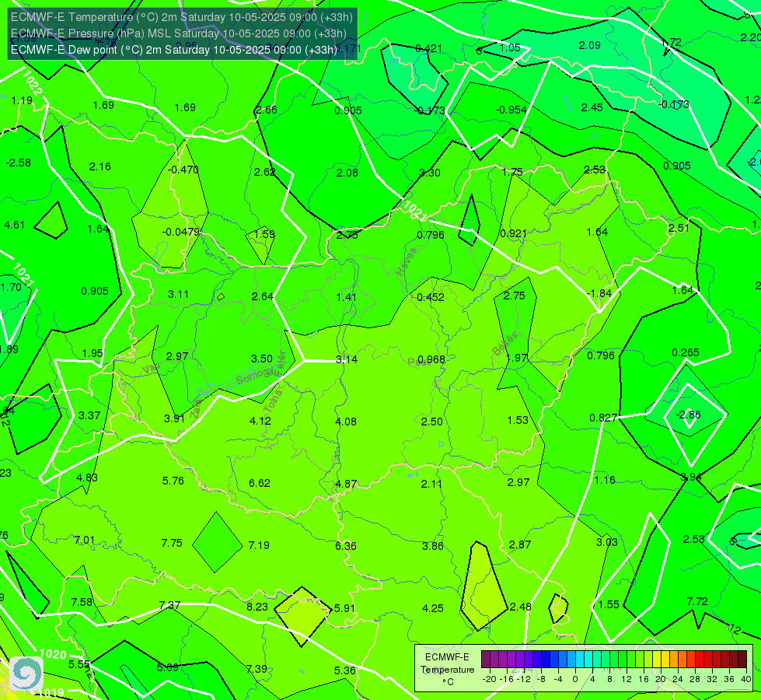Screen dimensions: 761x700
Task: Click the dew point value -2.58
Action: (19, 163)
